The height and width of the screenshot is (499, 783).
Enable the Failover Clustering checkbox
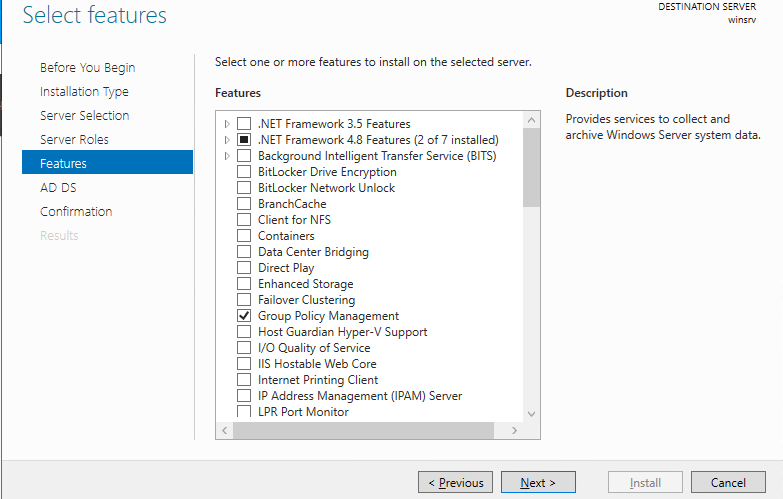pos(244,300)
